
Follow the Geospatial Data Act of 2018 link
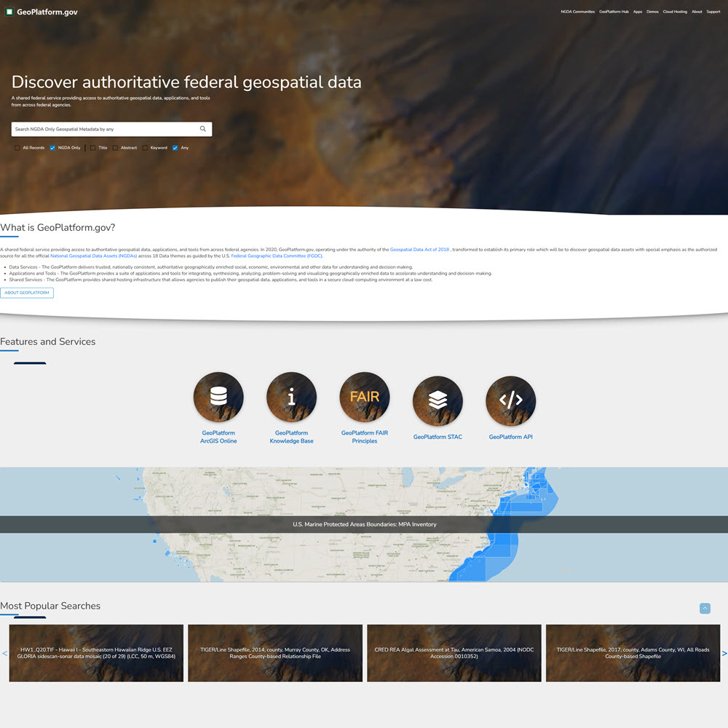[x=420, y=249]
